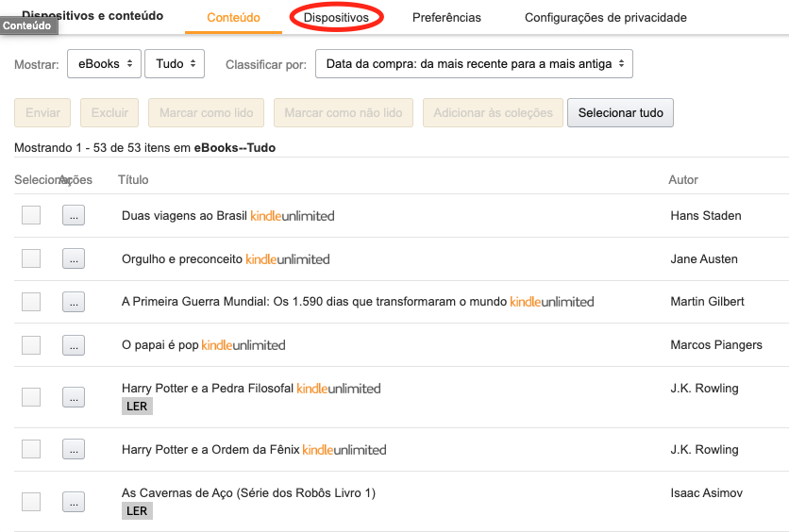Viewport: 789px width, 532px height.
Task: Open actions menu for O papai é pop
Action: [x=74, y=345]
